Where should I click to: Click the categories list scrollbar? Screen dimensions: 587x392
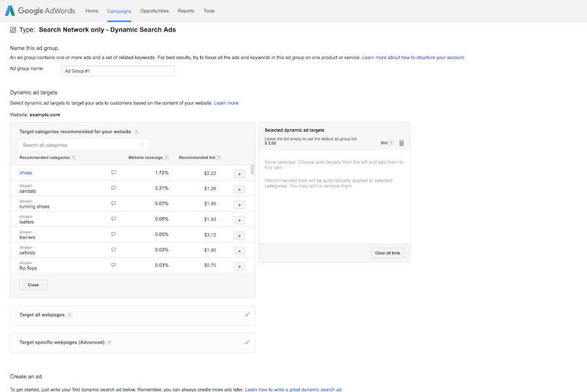253,170
